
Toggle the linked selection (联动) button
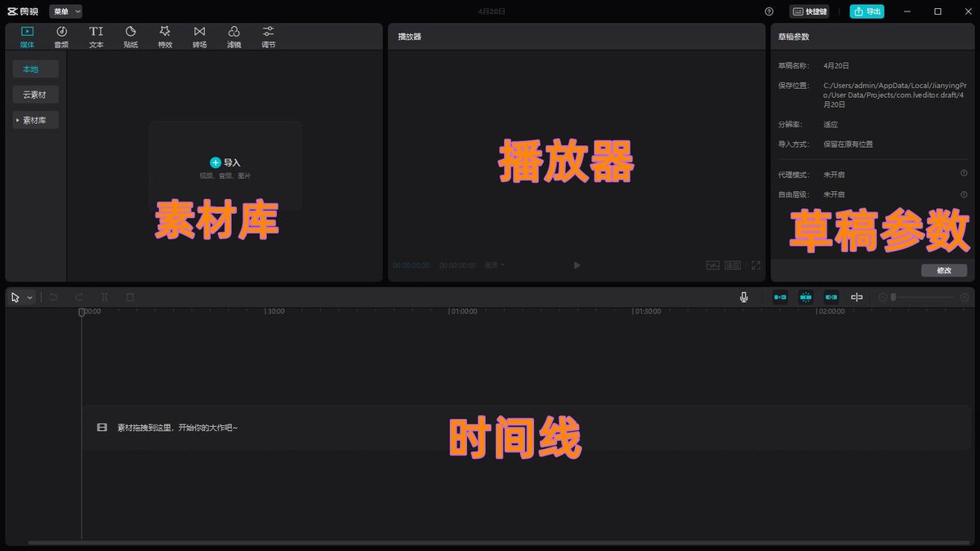[x=831, y=296]
